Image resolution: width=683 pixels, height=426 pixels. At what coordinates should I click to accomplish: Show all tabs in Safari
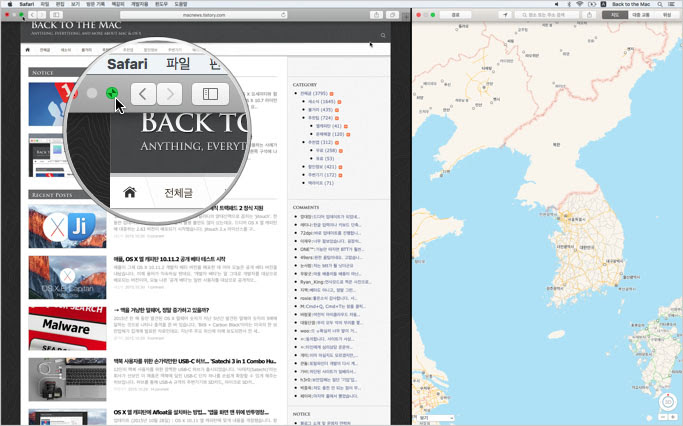point(392,15)
